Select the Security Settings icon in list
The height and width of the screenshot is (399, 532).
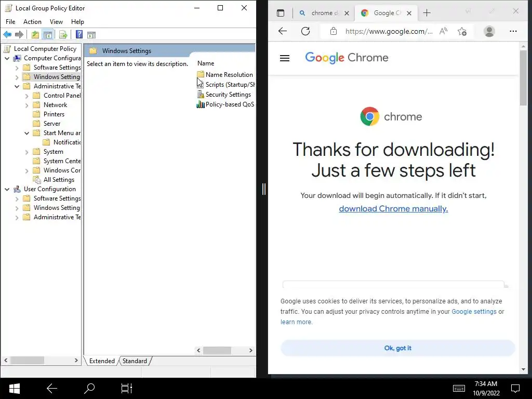click(x=200, y=95)
